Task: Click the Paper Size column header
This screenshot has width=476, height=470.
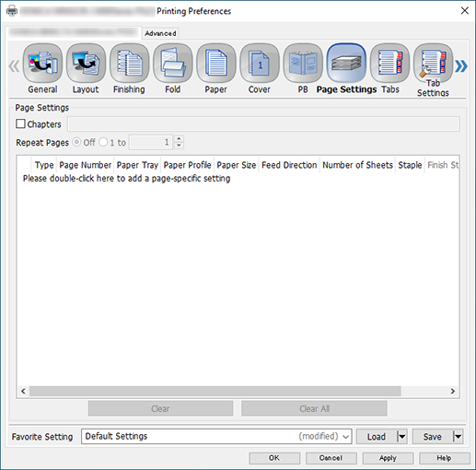Action: click(237, 165)
